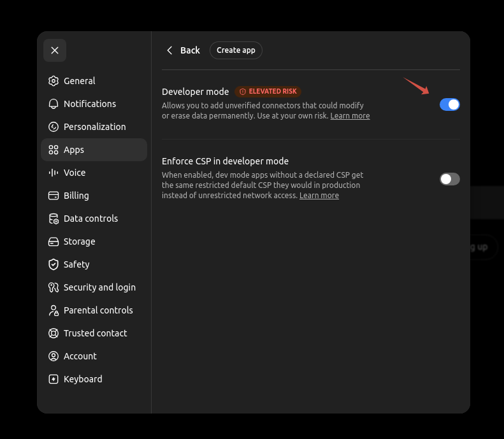Screen dimensions: 504x439
Task: Enable Enforce CSP in developer mode toggle
Action: [450, 179]
